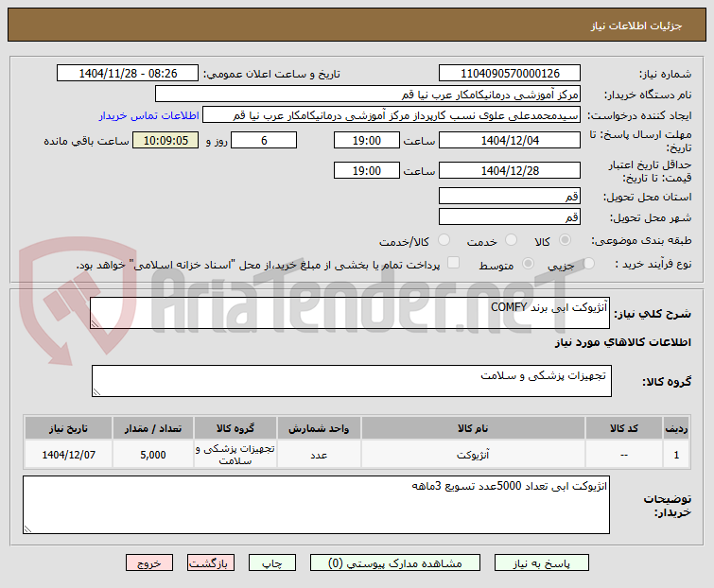This screenshot has width=714, height=588.
Task: Click the ایجاد کننده درخواست field
Action: pos(392,114)
